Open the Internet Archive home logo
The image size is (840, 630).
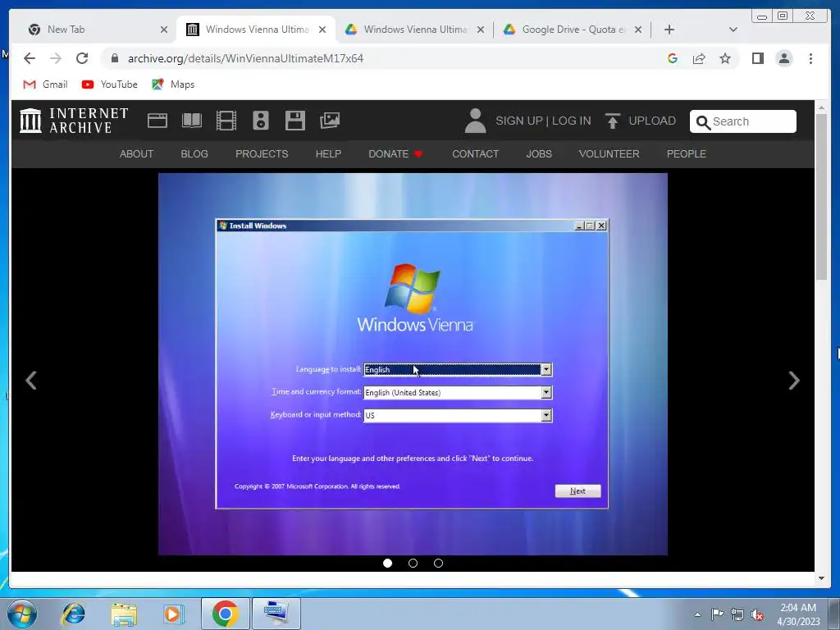(x=74, y=121)
